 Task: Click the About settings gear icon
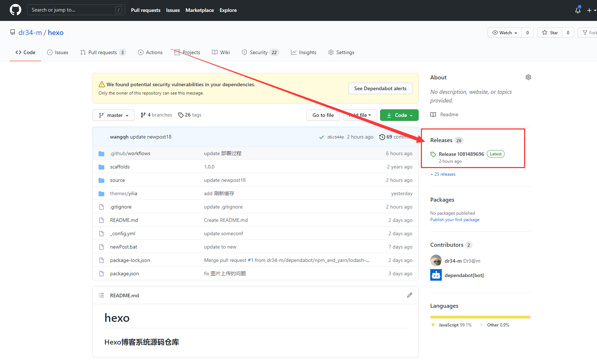528,77
